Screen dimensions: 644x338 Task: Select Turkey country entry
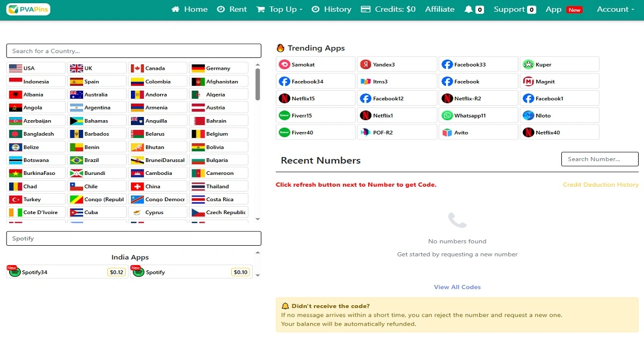pyautogui.click(x=36, y=199)
